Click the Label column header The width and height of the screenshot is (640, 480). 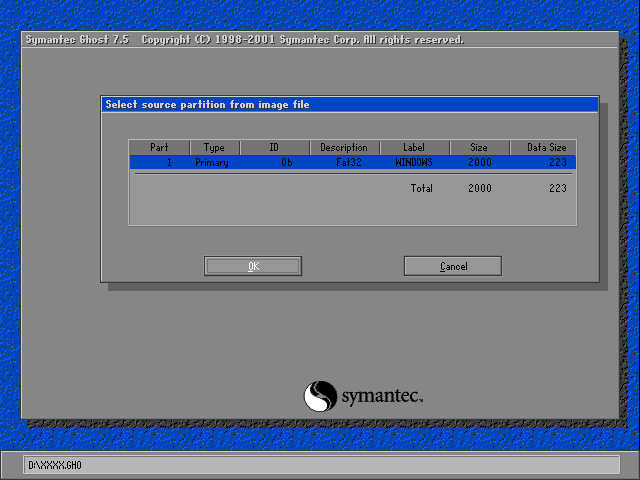click(414, 147)
